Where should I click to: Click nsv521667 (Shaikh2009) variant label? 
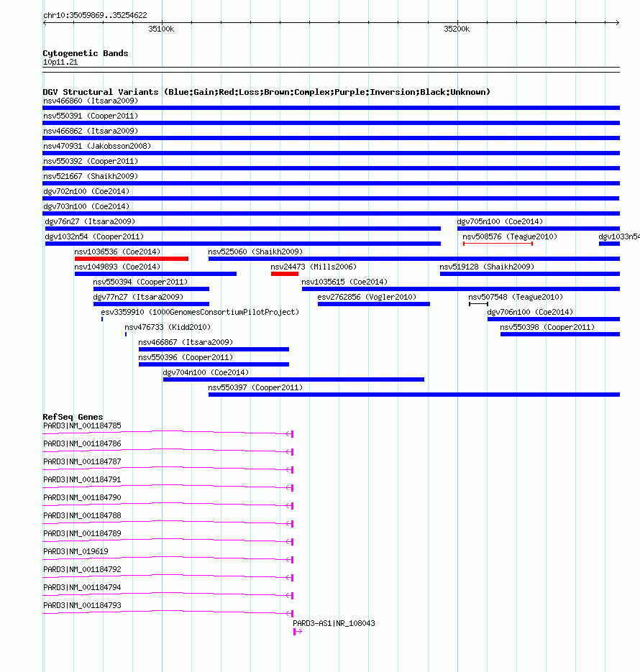click(x=91, y=176)
